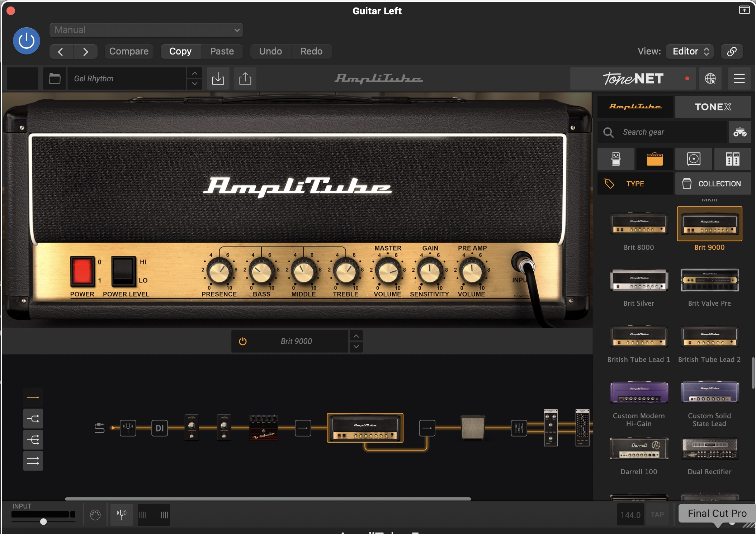
Task: Select the amplifiers category icon
Action: [x=655, y=159]
